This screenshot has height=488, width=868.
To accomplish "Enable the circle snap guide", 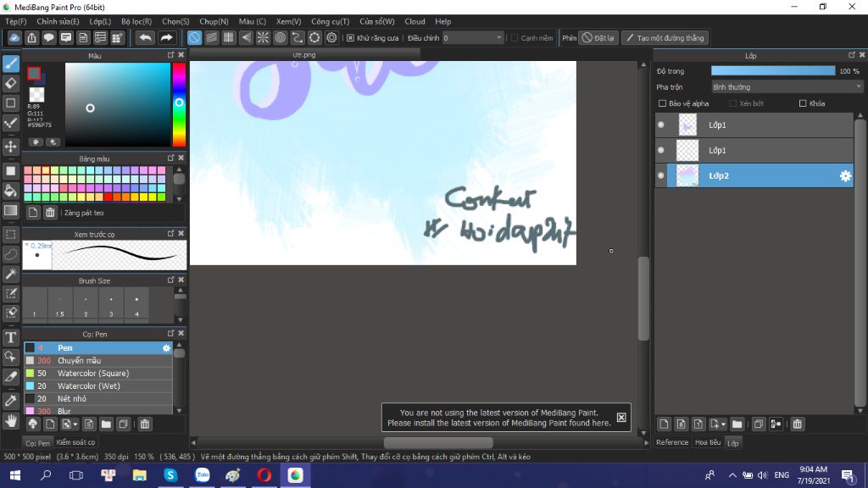I will pyautogui.click(x=280, y=37).
